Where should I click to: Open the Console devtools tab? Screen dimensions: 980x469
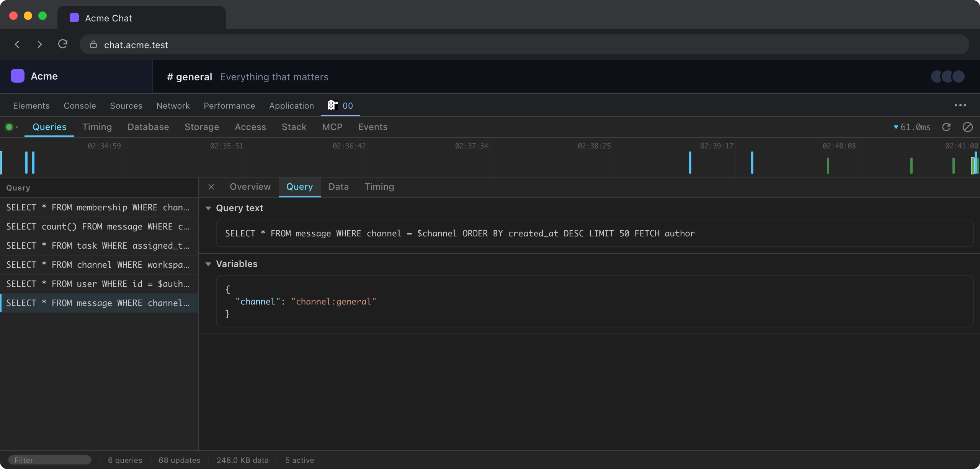[x=80, y=106]
